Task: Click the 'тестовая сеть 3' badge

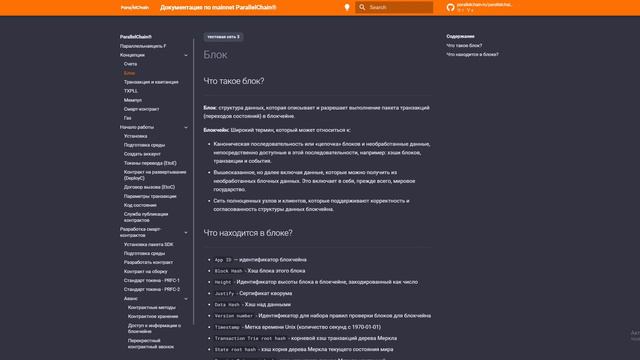Action: [x=223, y=37]
